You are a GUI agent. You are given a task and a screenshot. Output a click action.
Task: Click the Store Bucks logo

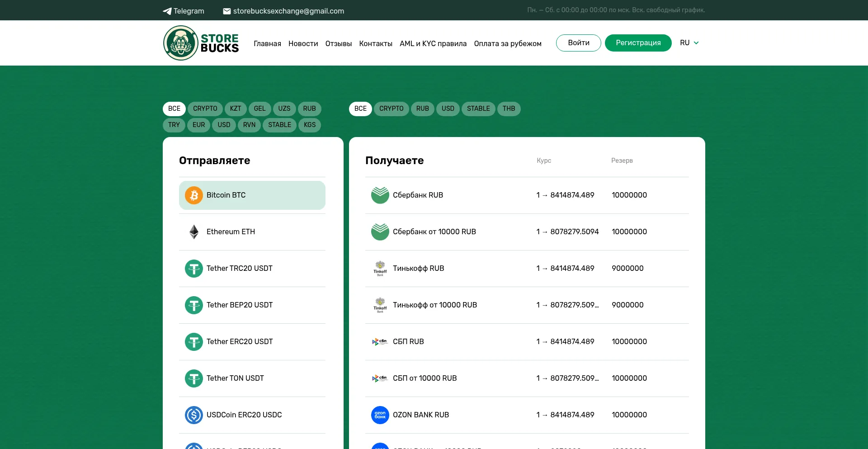(x=201, y=43)
